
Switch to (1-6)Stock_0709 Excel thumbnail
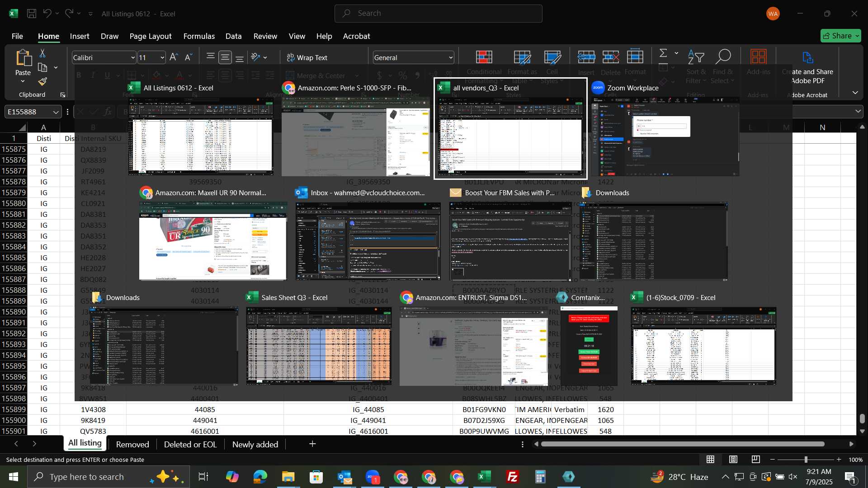click(x=703, y=339)
